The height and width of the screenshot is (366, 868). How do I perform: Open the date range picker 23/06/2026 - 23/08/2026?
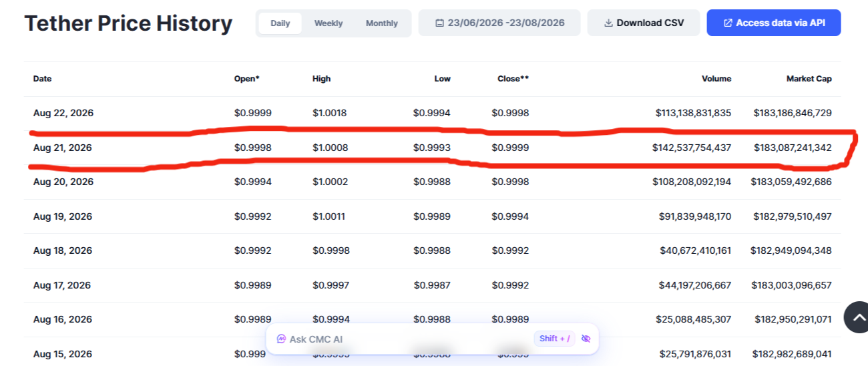pos(499,23)
